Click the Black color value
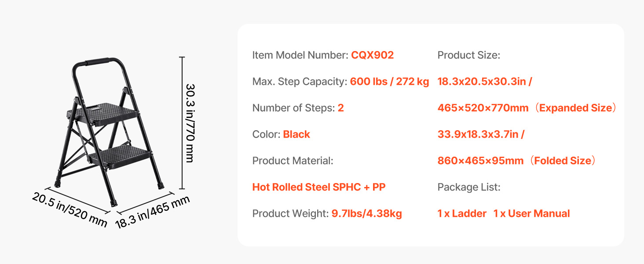 tap(296, 135)
